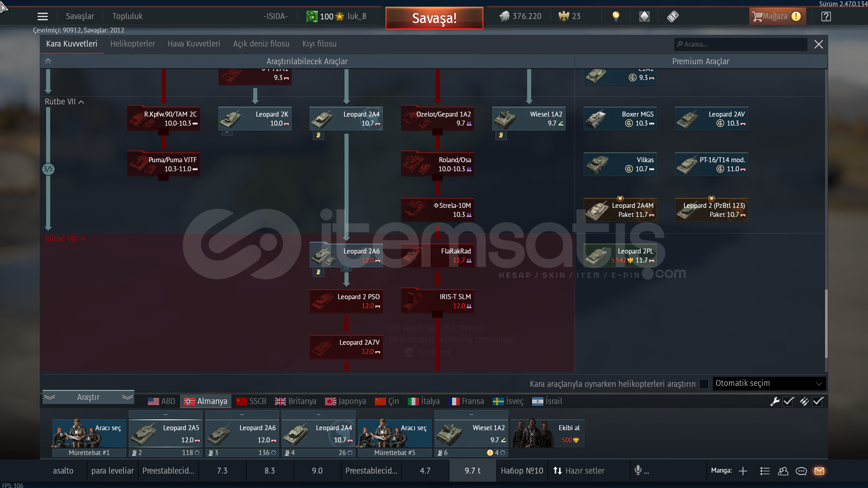The height and width of the screenshot is (488, 868).
Task: Click the player name luk_8
Action: (x=357, y=16)
